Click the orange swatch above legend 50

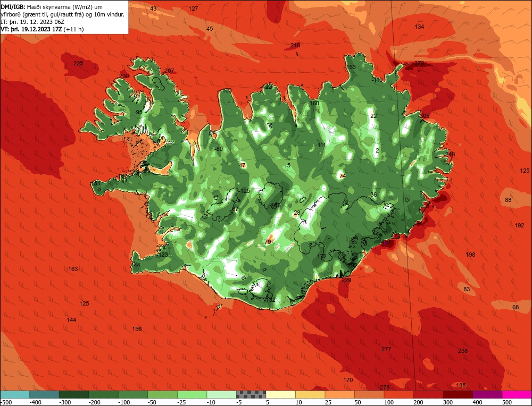click(369, 394)
